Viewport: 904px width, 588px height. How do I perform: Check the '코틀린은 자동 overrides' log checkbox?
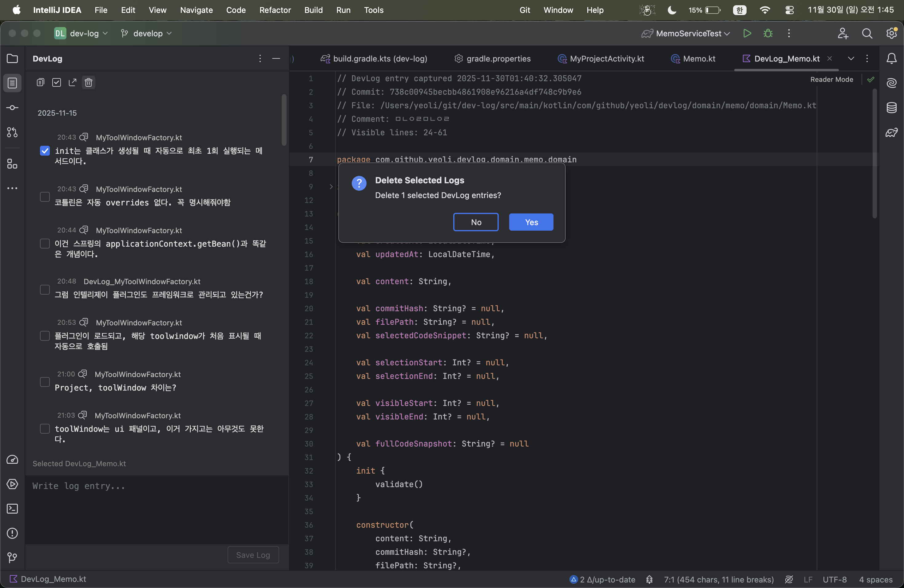[x=45, y=197]
